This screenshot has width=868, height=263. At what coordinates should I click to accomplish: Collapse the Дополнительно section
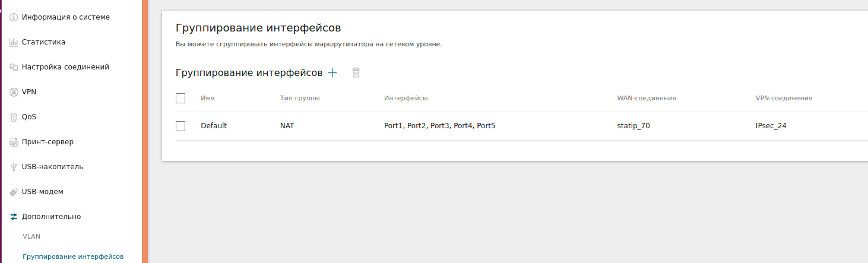(x=51, y=217)
